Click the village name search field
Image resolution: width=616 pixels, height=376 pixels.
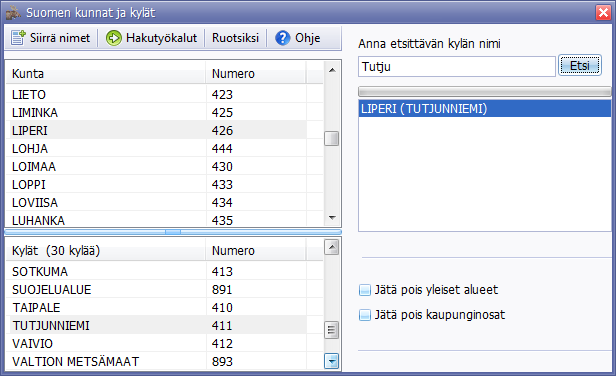[456, 66]
